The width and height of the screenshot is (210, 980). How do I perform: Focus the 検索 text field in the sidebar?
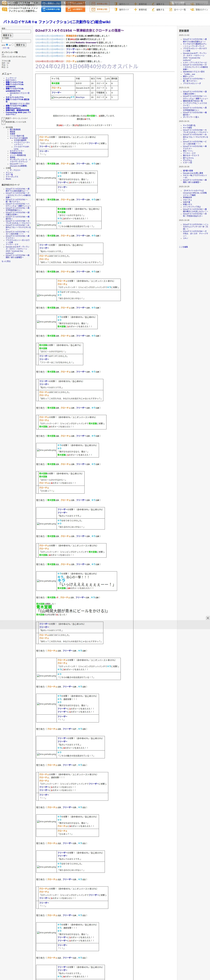point(16,32)
